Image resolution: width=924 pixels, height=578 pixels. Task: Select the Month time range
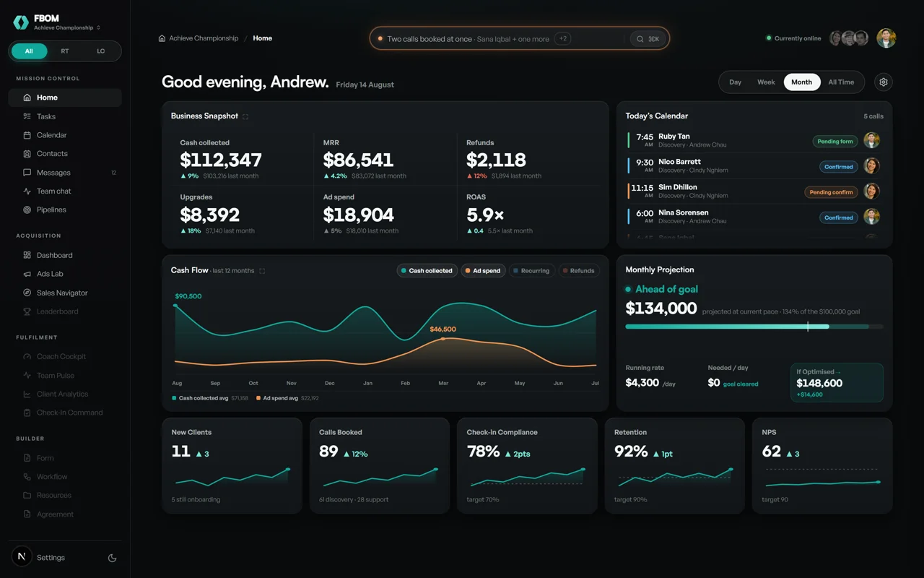[x=802, y=82]
